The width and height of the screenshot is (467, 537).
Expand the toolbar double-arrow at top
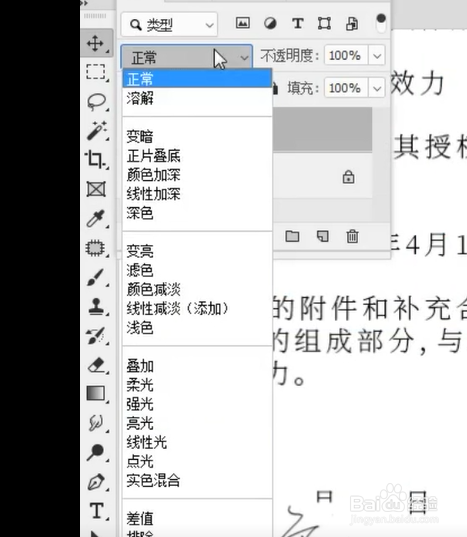click(84, 3)
